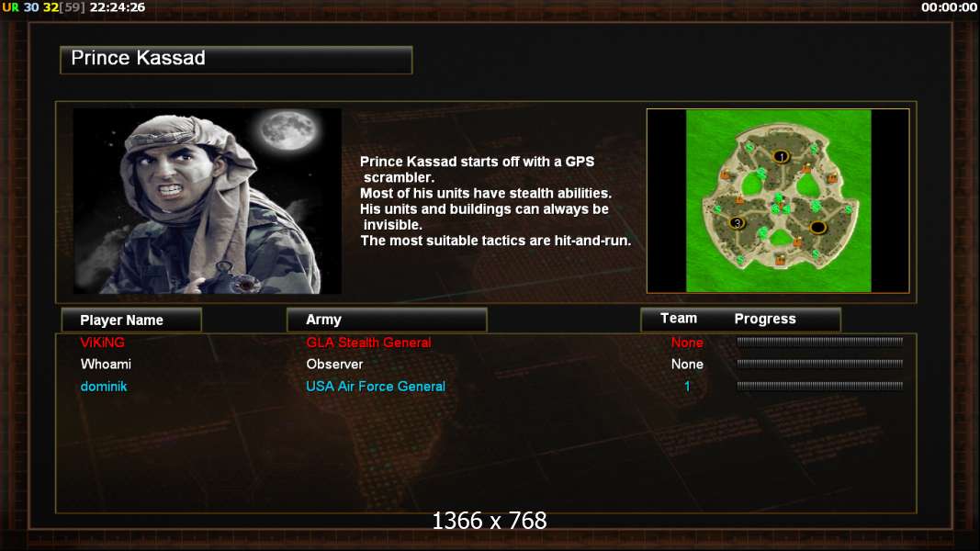Click the cluster of supply icons at the map center
The width and height of the screenshot is (980, 551).
780,204
